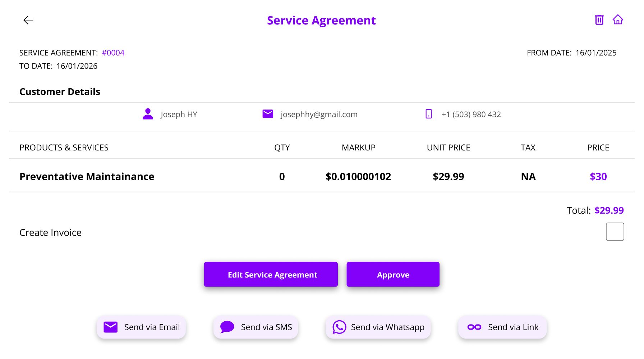Click the WhatsApp logo icon

339,327
